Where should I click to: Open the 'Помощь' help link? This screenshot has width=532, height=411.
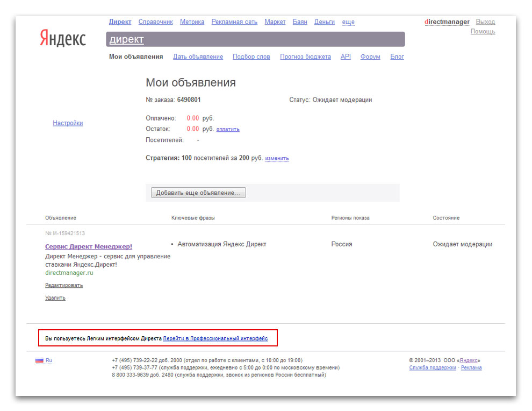pos(483,32)
